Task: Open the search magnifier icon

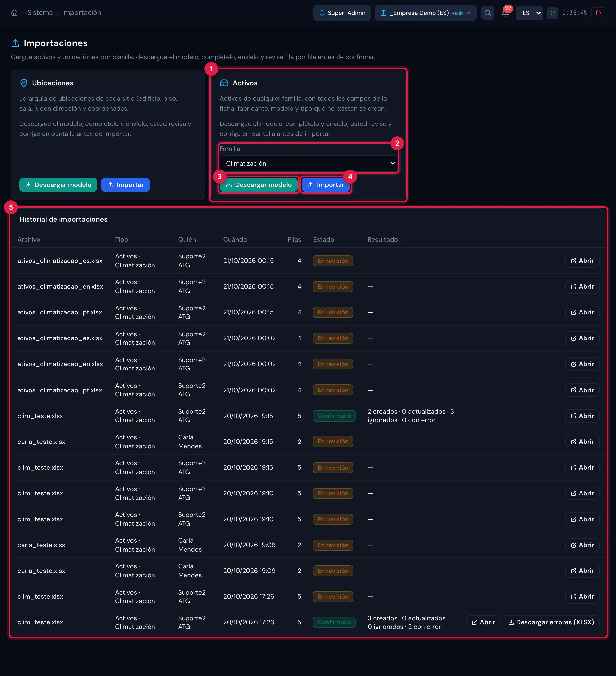Action: (487, 13)
